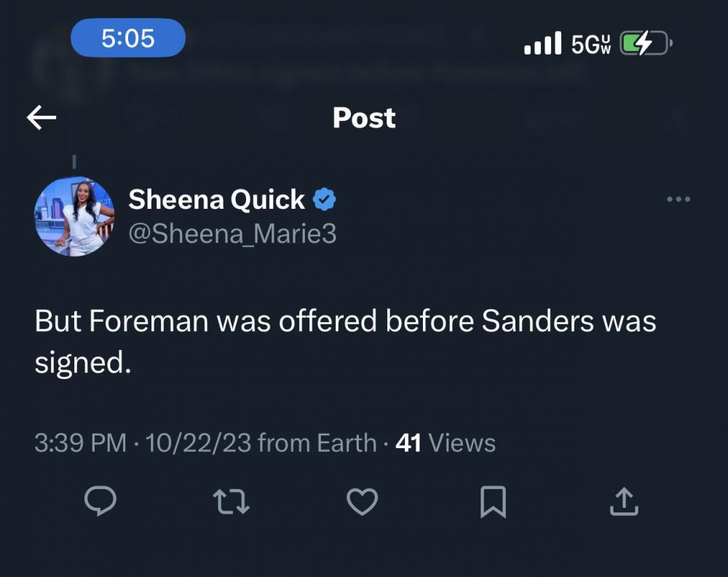Open the reply speech bubble icon
This screenshot has height=577, width=728.
100,501
